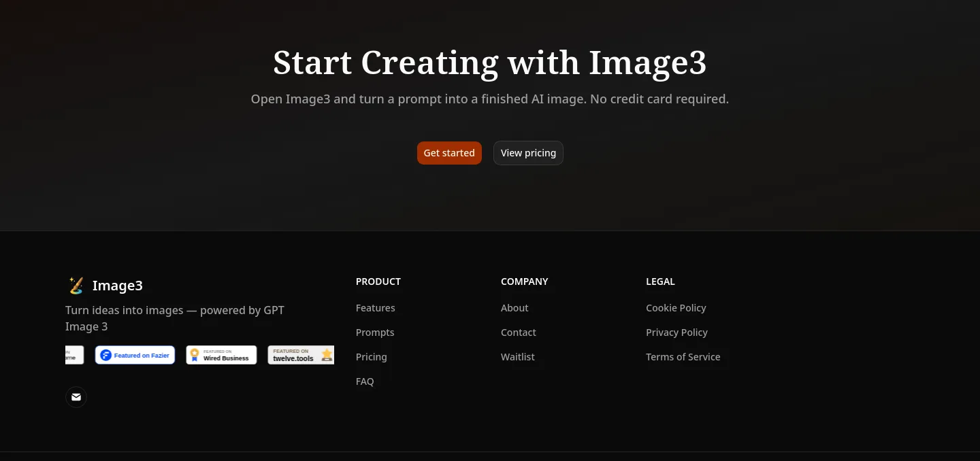Open the Wired Business featured badge
This screenshot has width=980, height=461.
point(222,355)
